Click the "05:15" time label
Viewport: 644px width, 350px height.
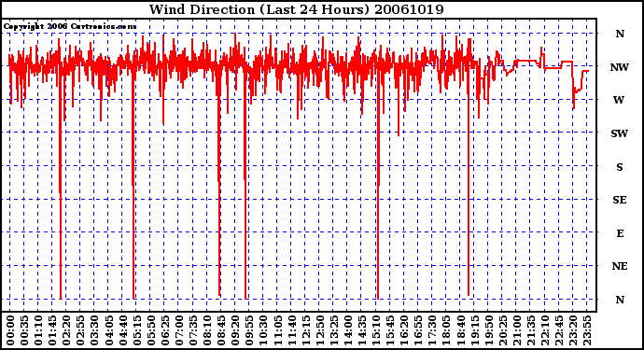pyautogui.click(x=137, y=330)
